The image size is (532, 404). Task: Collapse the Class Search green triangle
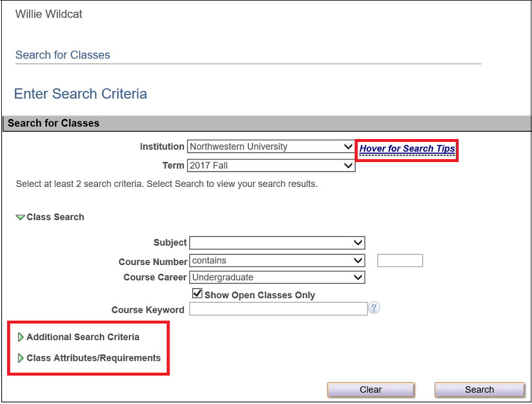[20, 217]
